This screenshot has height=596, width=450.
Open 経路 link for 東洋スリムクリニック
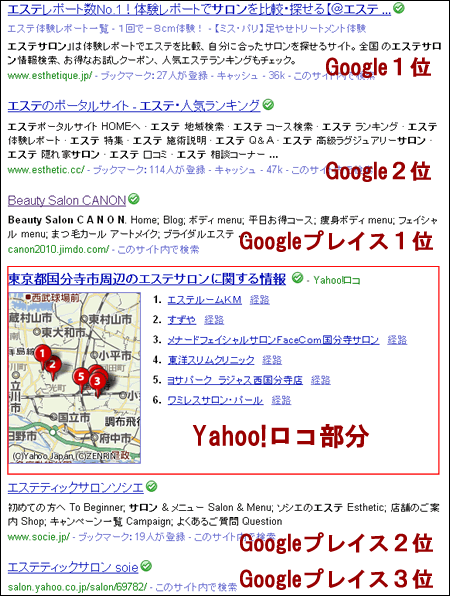pos(272,360)
